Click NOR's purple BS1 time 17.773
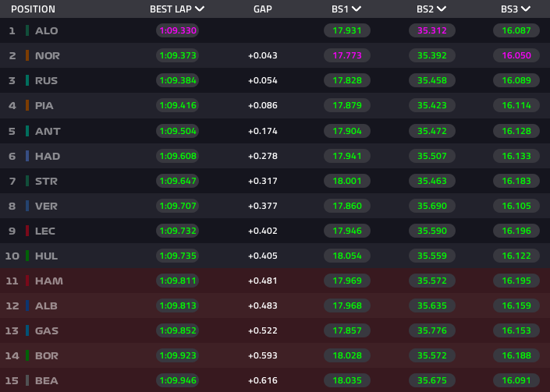This screenshot has height=392, width=550. [347, 56]
